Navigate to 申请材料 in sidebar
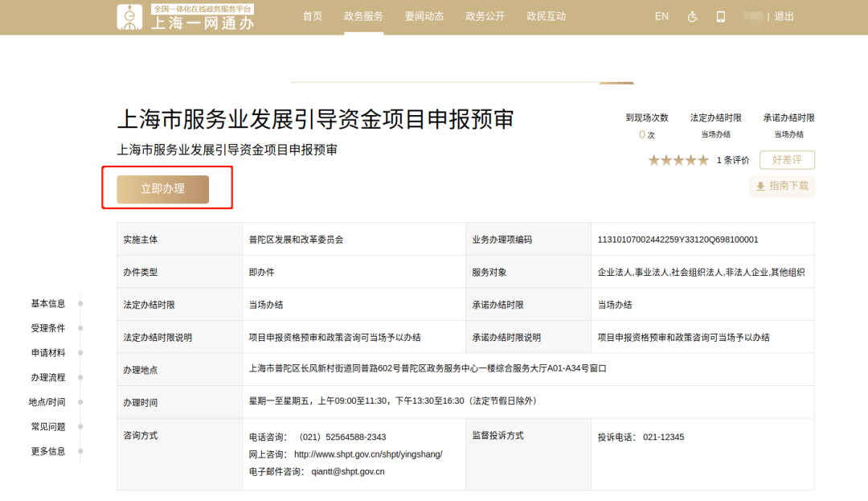Viewport: 868px width, 501px height. [x=48, y=353]
